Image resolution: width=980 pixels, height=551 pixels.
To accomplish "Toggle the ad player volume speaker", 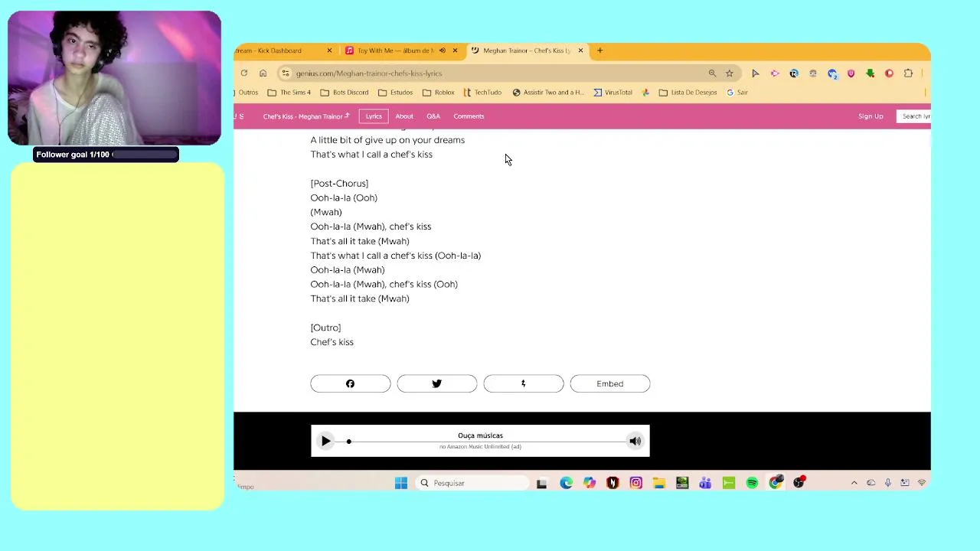I will [x=635, y=441].
